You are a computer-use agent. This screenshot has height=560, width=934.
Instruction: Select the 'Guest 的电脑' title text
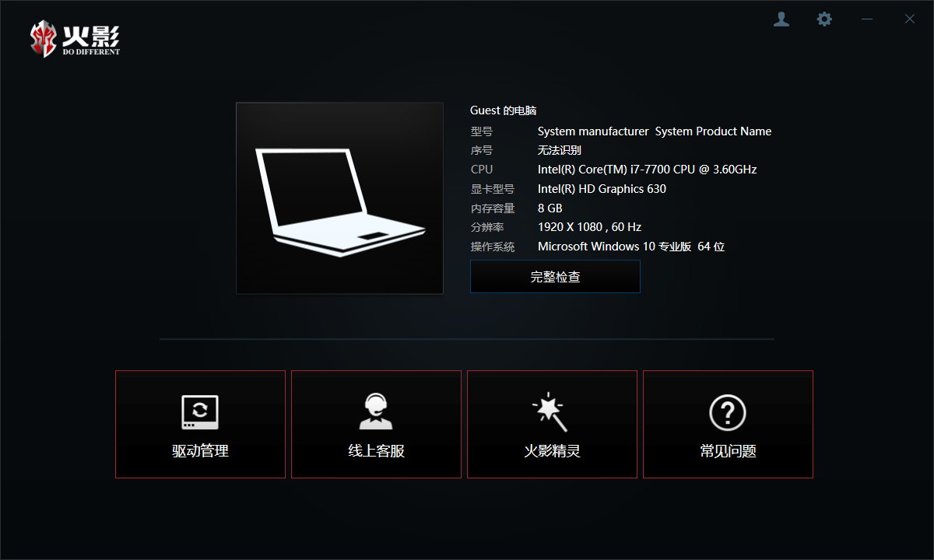click(503, 110)
